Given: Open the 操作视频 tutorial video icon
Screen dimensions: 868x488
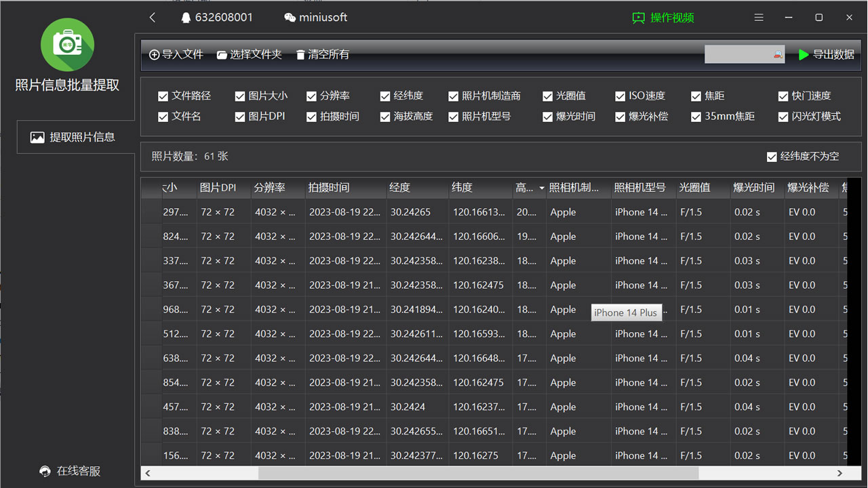Looking at the screenshot, I should pyautogui.click(x=637, y=18).
